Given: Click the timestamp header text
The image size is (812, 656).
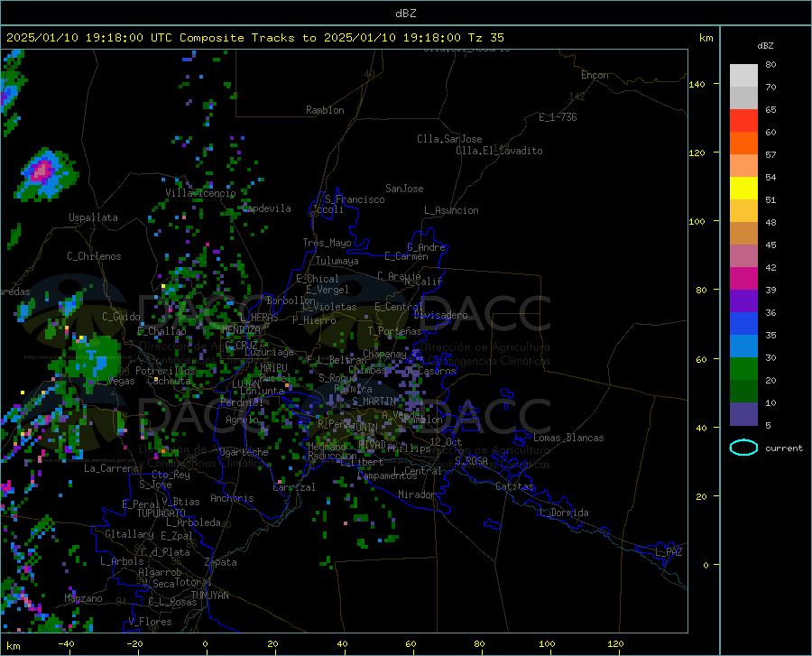Looking at the screenshot, I should (x=254, y=38).
